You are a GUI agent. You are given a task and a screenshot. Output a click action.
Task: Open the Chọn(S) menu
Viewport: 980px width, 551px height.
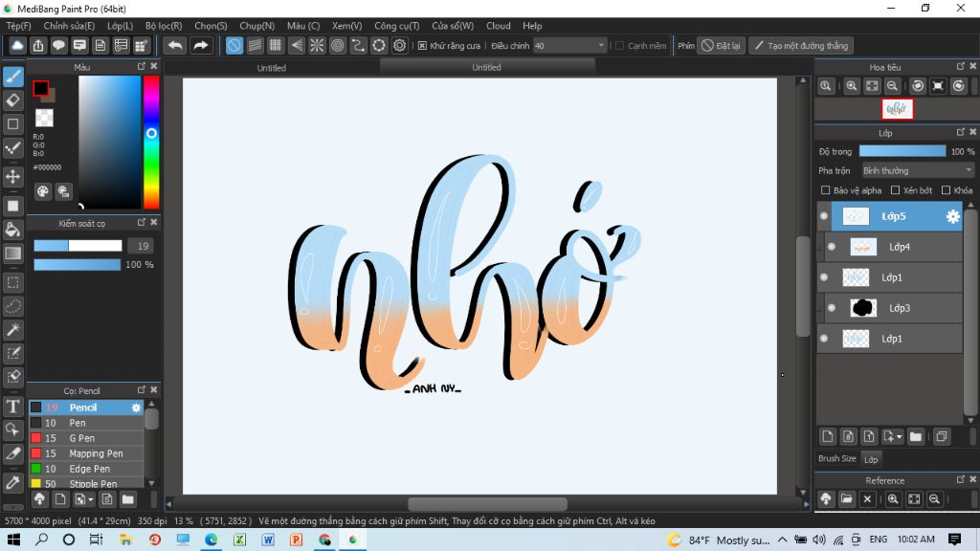click(211, 26)
